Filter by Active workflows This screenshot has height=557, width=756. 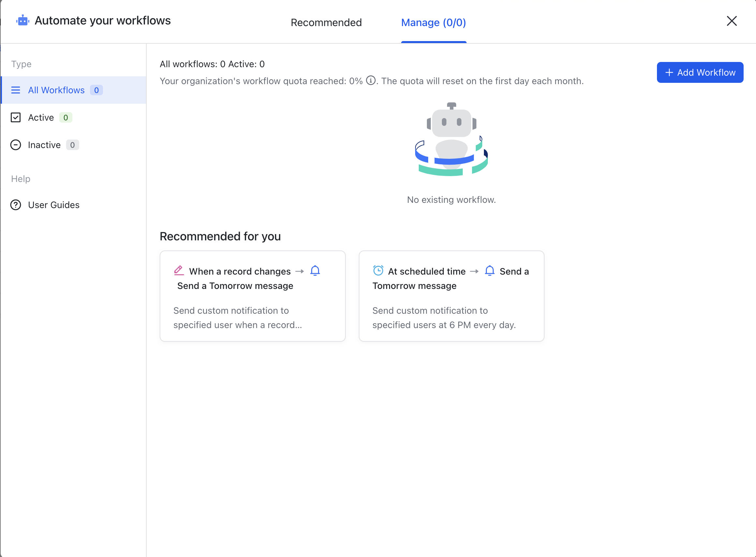coord(41,117)
